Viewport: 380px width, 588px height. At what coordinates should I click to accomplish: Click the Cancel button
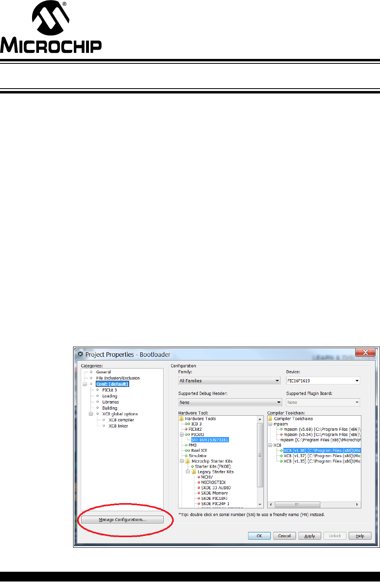[x=284, y=536]
